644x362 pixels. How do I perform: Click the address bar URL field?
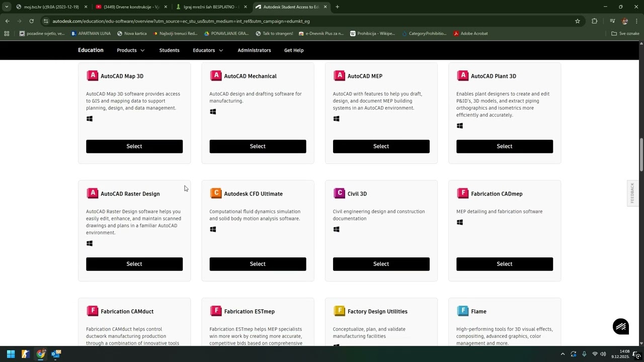[x=312, y=21]
